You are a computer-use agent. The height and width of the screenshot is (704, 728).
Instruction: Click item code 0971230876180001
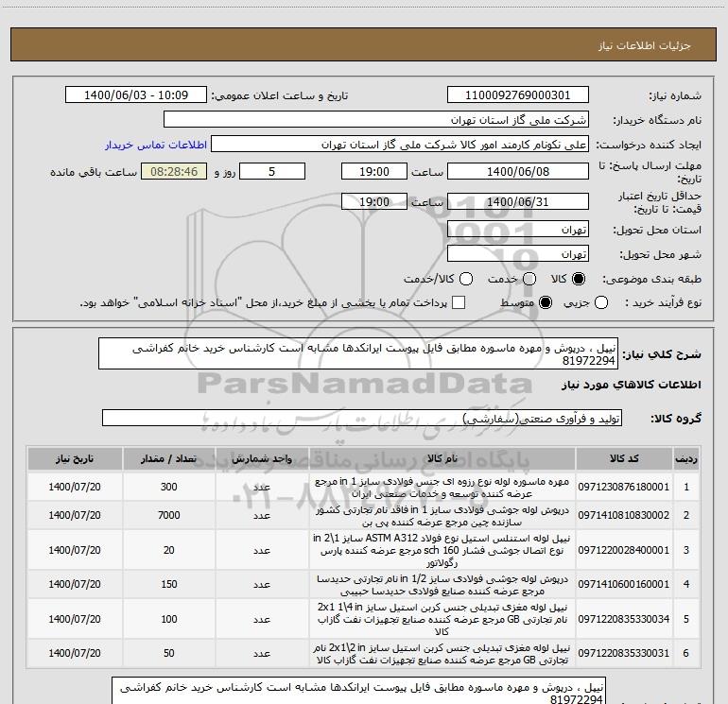pos(624,487)
